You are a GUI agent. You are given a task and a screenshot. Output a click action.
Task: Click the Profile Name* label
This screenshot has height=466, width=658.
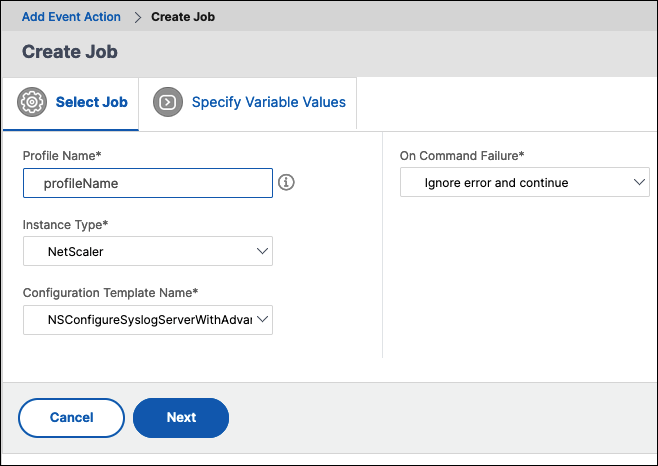coord(62,156)
